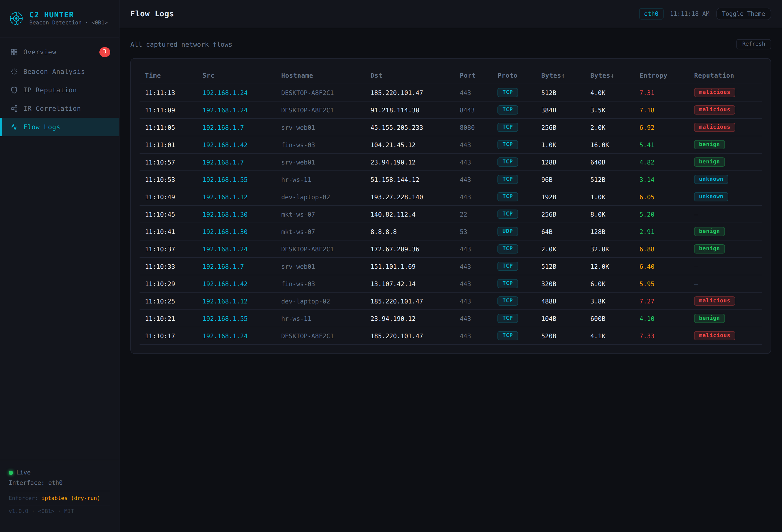Image resolution: width=782 pixels, height=532 pixels.
Task: Sort by the Bytes download column header
Action: 602,76
